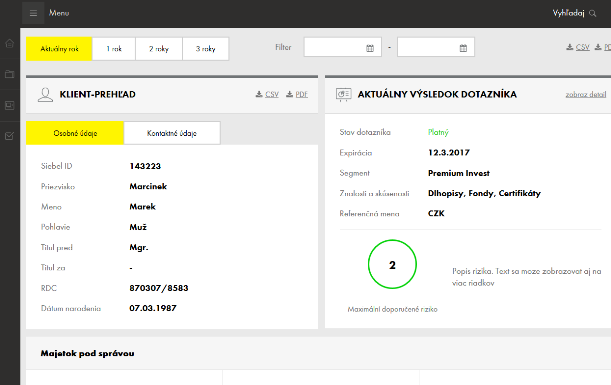Click Maximální doporučené riziko label

coord(392,309)
